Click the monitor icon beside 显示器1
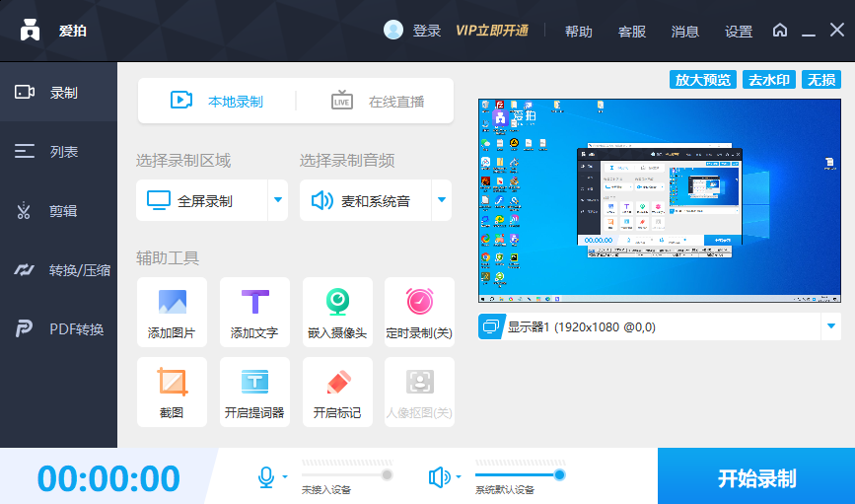 point(491,326)
